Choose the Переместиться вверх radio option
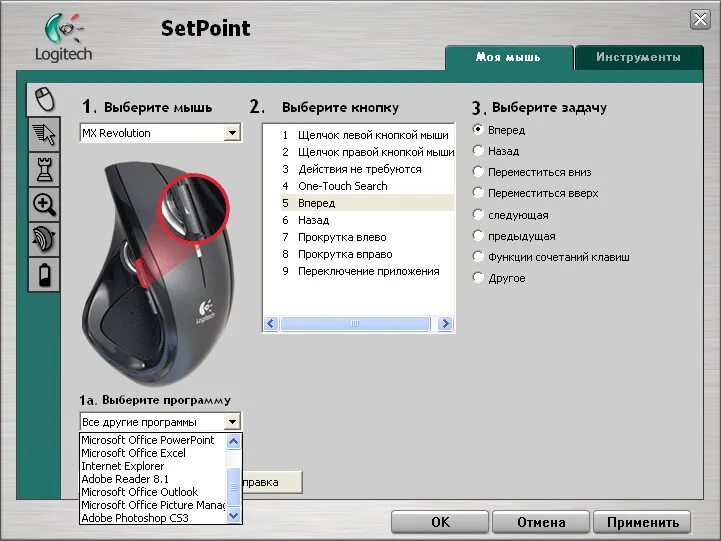This screenshot has width=721, height=541. click(x=478, y=193)
